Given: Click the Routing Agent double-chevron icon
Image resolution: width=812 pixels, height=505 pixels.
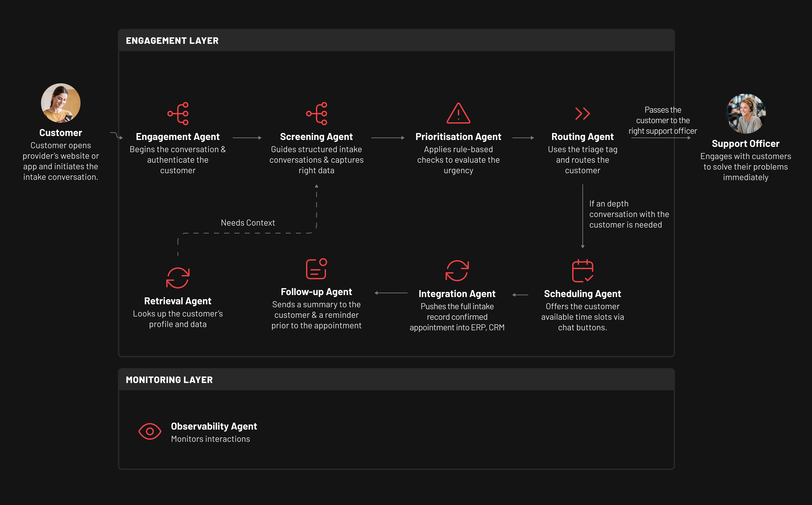Looking at the screenshot, I should [x=583, y=114].
